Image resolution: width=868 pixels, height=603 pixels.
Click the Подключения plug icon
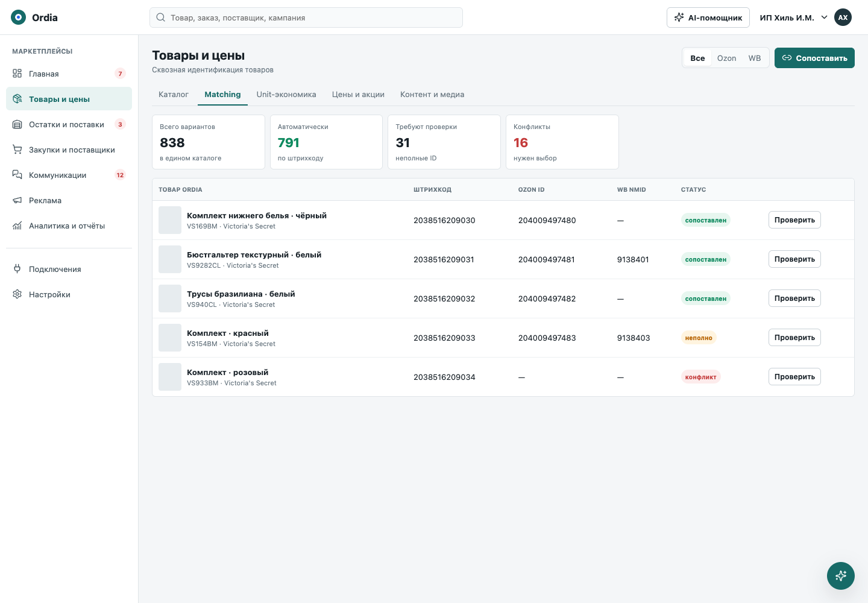pos(17,269)
